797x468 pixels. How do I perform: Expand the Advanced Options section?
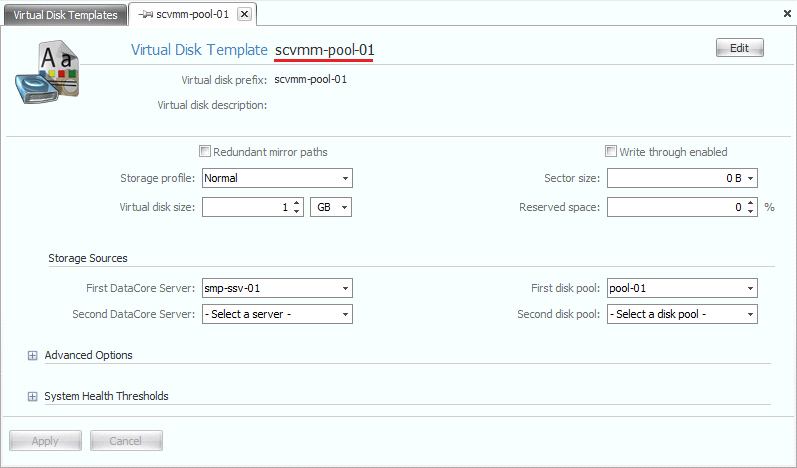[x=33, y=355]
